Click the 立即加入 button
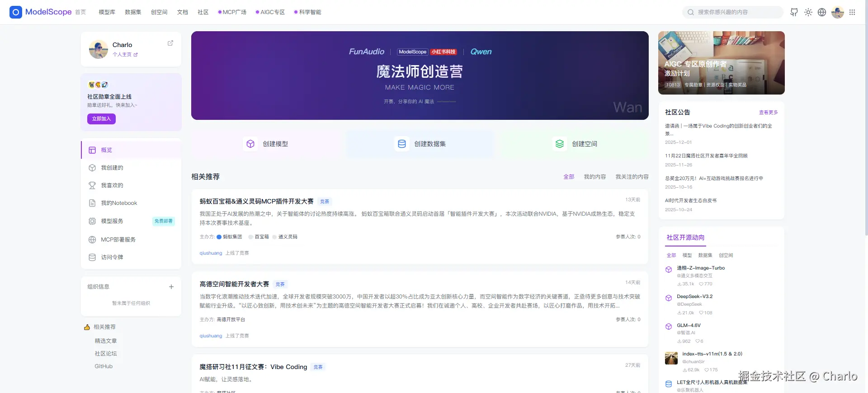The height and width of the screenshot is (393, 868). pos(101,119)
